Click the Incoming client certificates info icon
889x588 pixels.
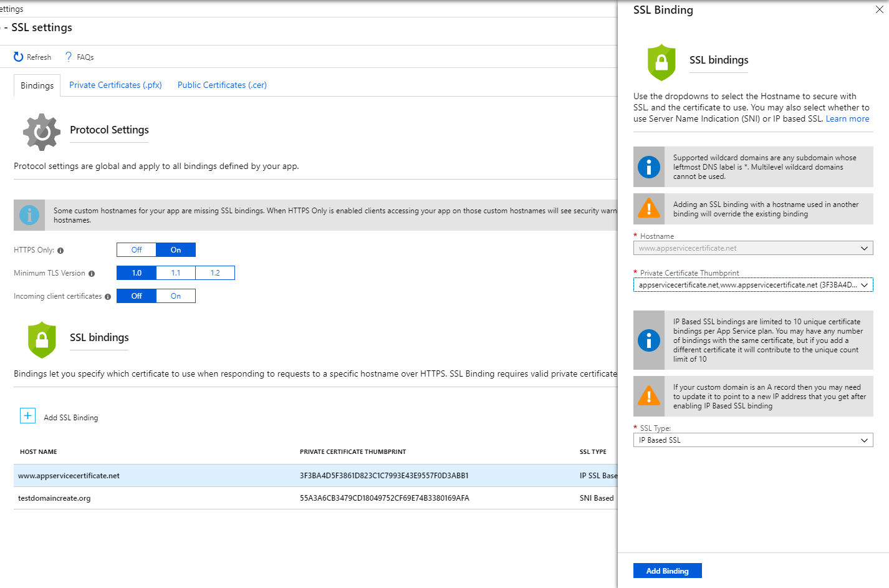tap(108, 297)
